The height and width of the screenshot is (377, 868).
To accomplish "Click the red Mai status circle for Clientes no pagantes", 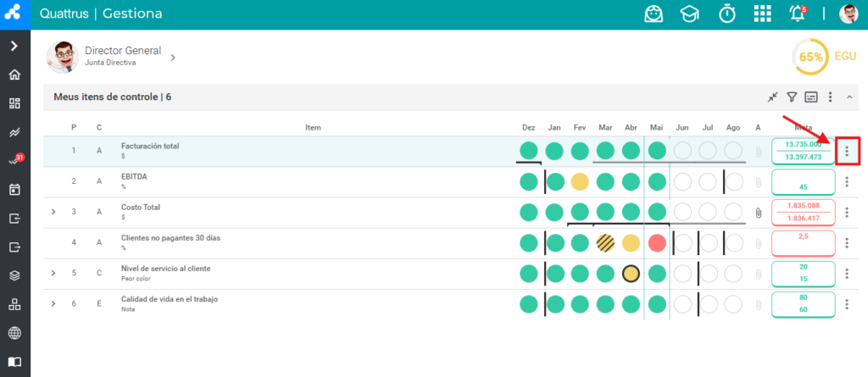I will tap(657, 243).
